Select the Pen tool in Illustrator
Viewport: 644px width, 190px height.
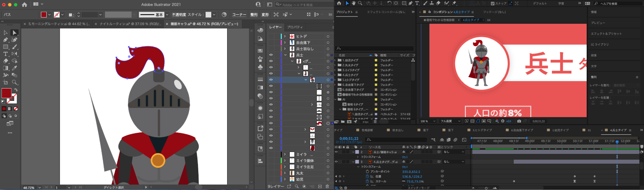coord(6,40)
